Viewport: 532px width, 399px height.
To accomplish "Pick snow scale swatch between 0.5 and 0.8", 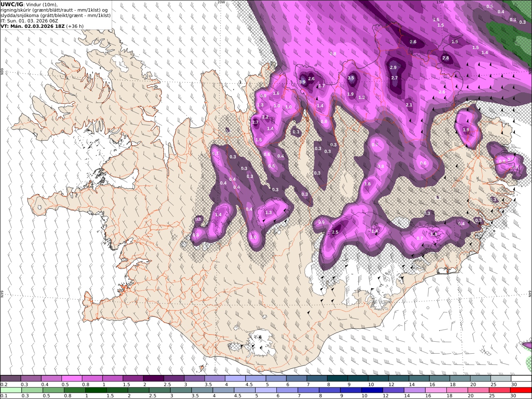I will [71, 379].
